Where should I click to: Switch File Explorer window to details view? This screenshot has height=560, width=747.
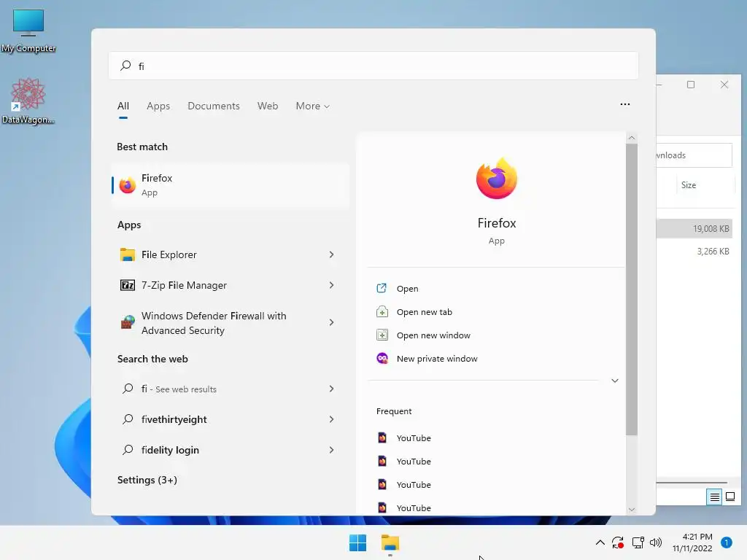(x=714, y=497)
